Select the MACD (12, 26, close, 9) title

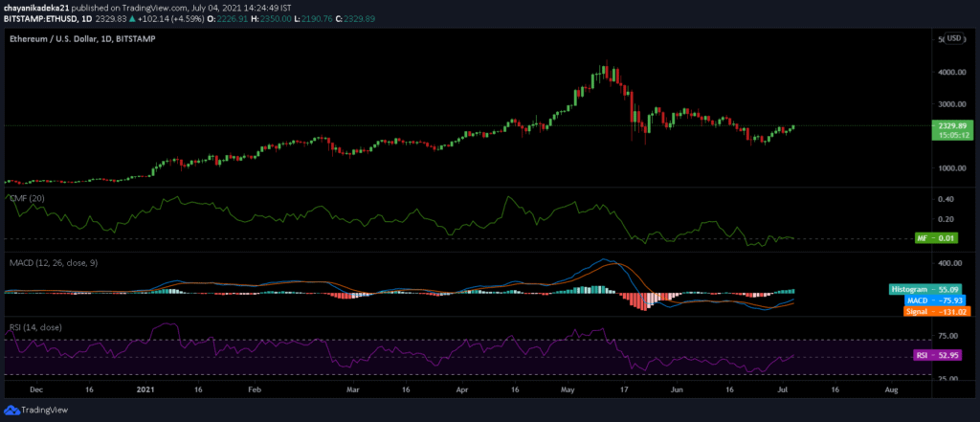(54, 262)
